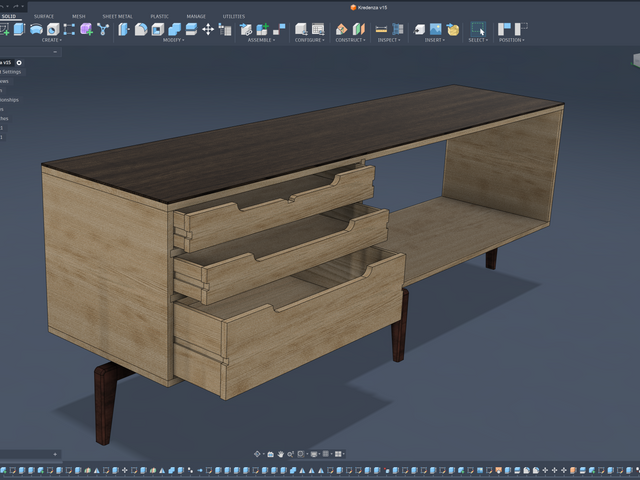Open the INSERT dropdown menu
Screen dimensions: 640x480
(x=435, y=40)
